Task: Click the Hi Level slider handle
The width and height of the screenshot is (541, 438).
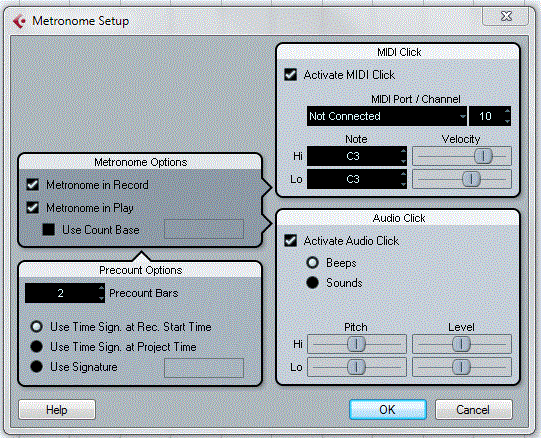Action: (461, 344)
